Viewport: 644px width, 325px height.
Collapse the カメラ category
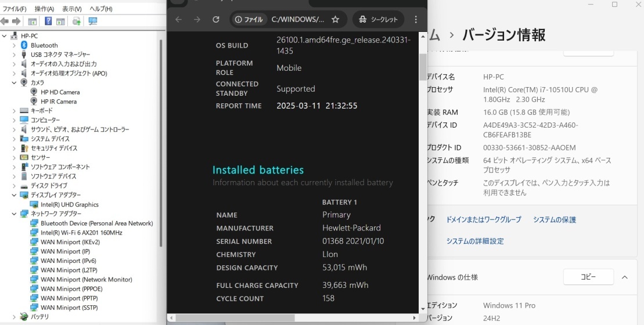[x=14, y=82]
